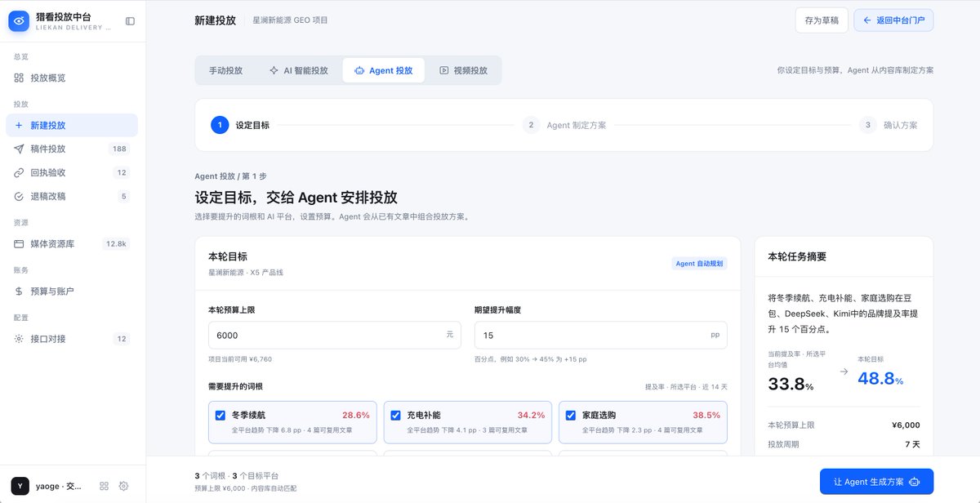The height and width of the screenshot is (503, 980).
Task: Open 接口对接 via its sun-shaped icon
Action: (19, 339)
